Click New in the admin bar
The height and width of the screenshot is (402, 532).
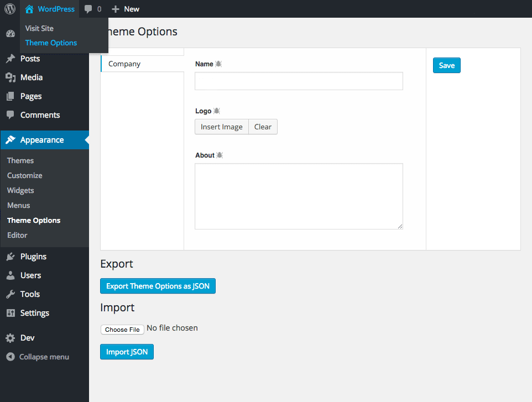(132, 9)
